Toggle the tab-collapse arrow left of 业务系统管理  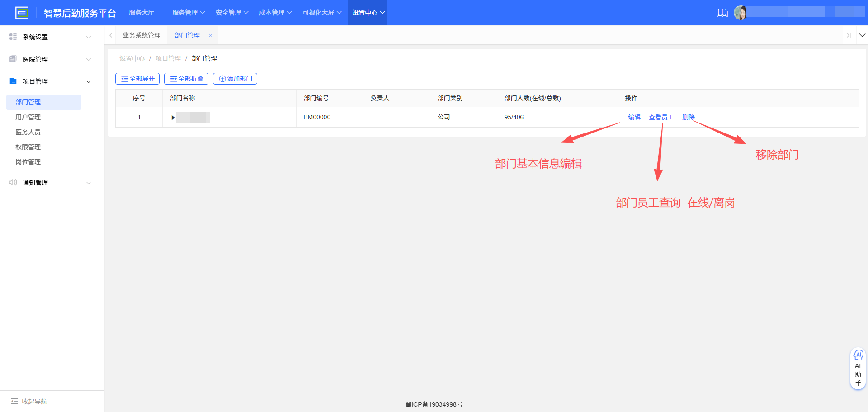109,35
